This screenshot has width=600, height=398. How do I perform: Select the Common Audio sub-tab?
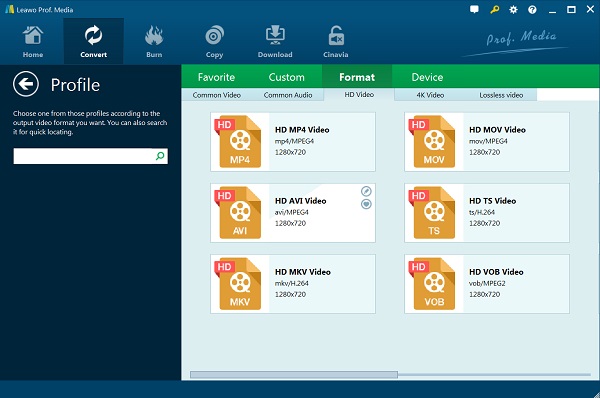click(288, 95)
